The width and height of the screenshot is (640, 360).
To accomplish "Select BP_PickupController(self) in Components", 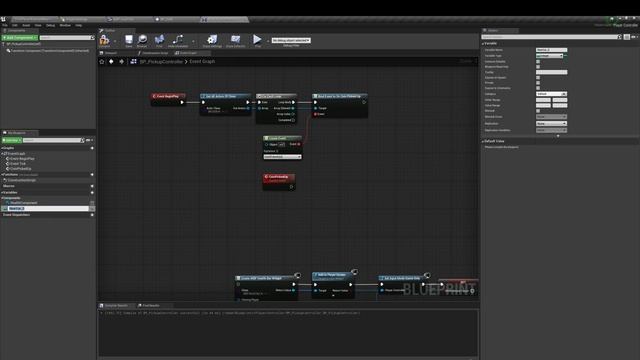I will pyautogui.click(x=23, y=44).
